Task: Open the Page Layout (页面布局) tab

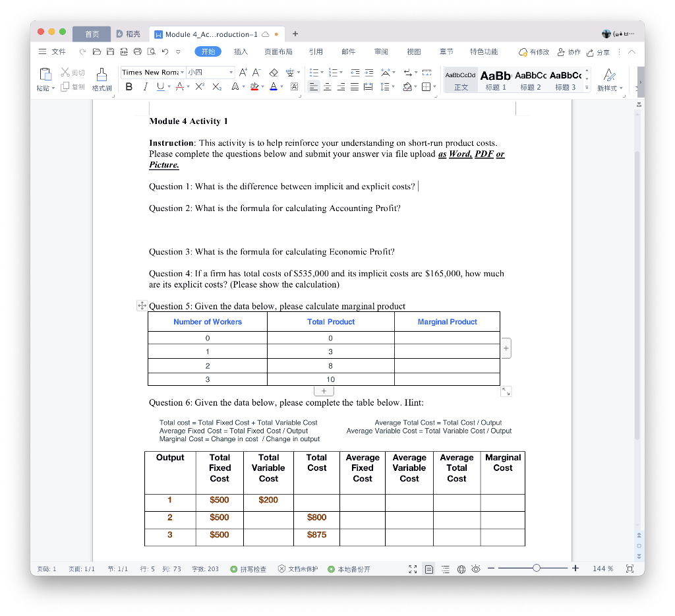Action: tap(279, 51)
